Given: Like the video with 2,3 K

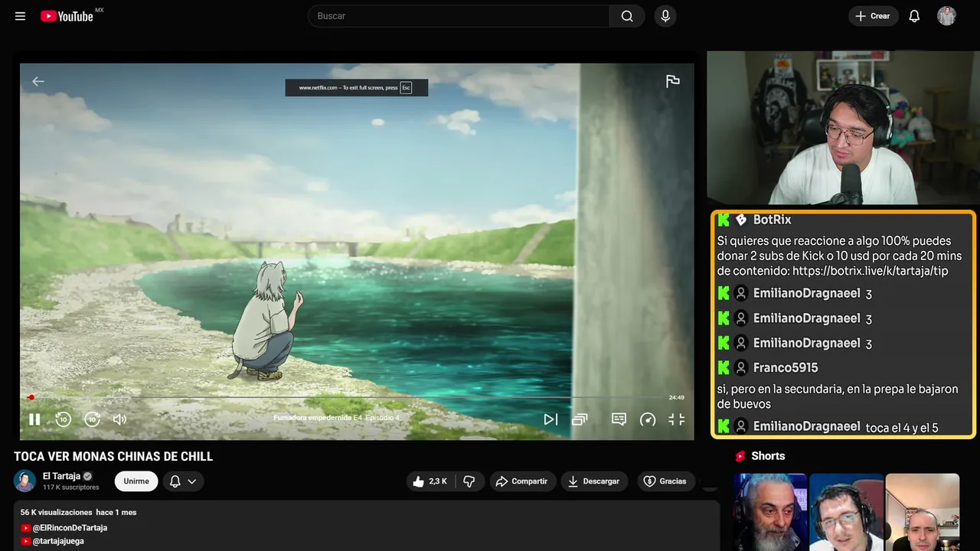Looking at the screenshot, I should [x=430, y=481].
